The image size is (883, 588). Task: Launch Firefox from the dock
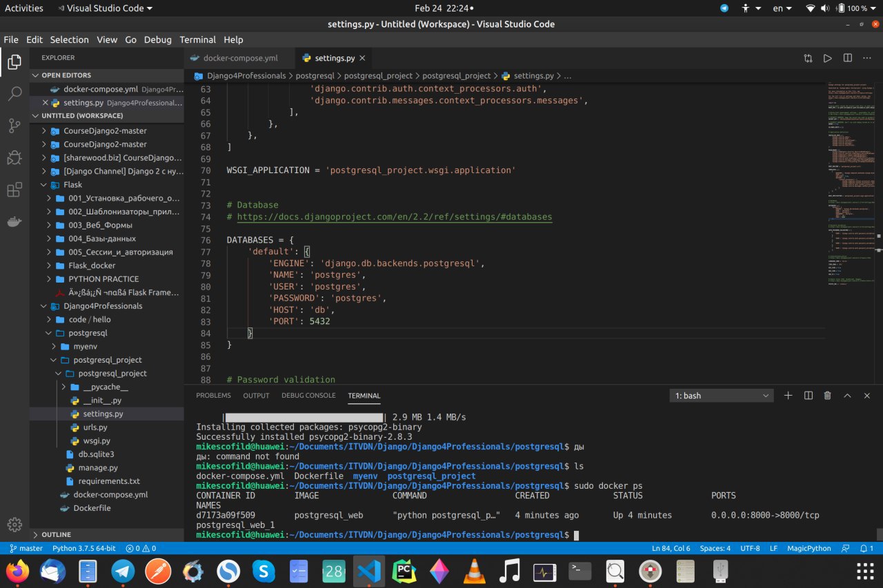18,571
